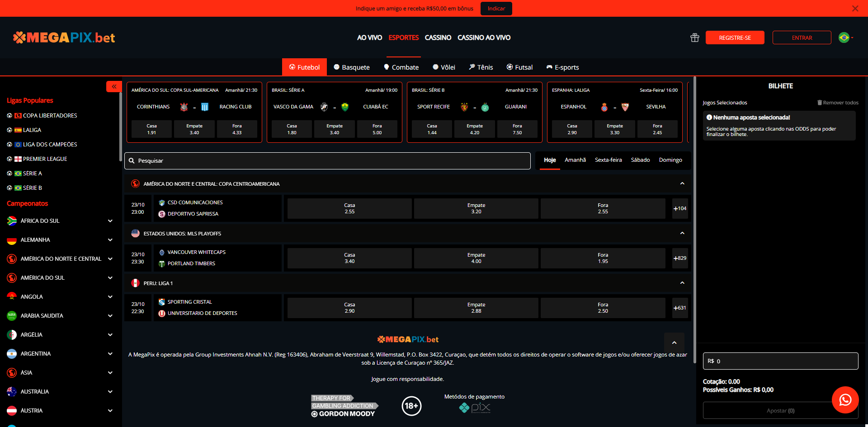
Task: Show matches for Sábado
Action: pos(640,160)
